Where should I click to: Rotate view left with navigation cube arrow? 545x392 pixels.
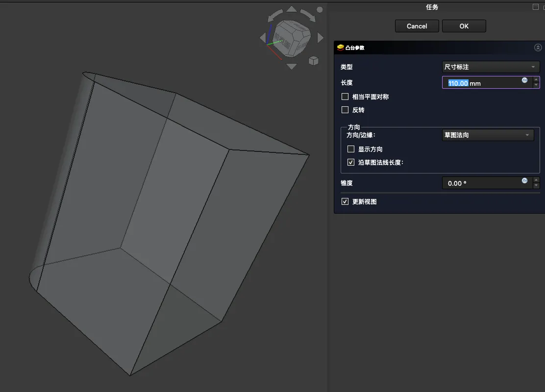tap(263, 38)
